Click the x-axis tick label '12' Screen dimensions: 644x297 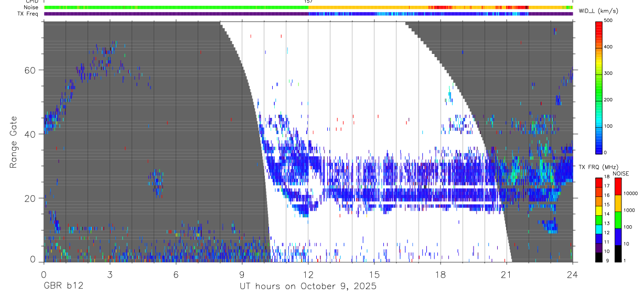pyautogui.click(x=308, y=274)
